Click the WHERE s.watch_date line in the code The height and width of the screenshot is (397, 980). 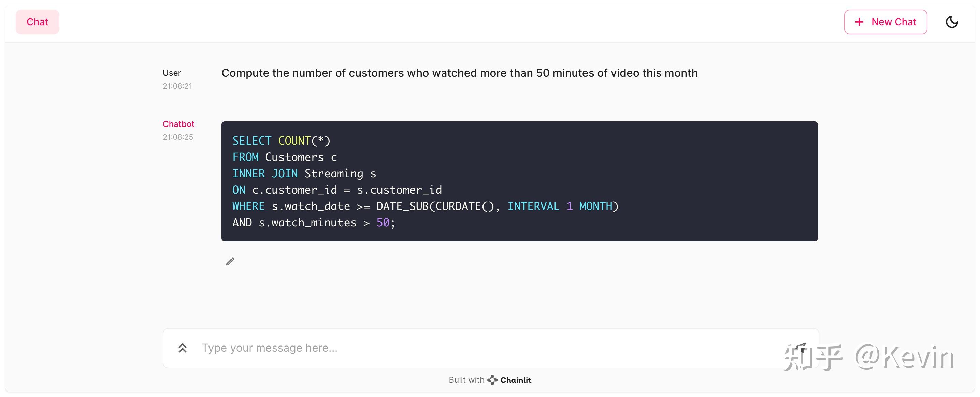pyautogui.click(x=425, y=206)
